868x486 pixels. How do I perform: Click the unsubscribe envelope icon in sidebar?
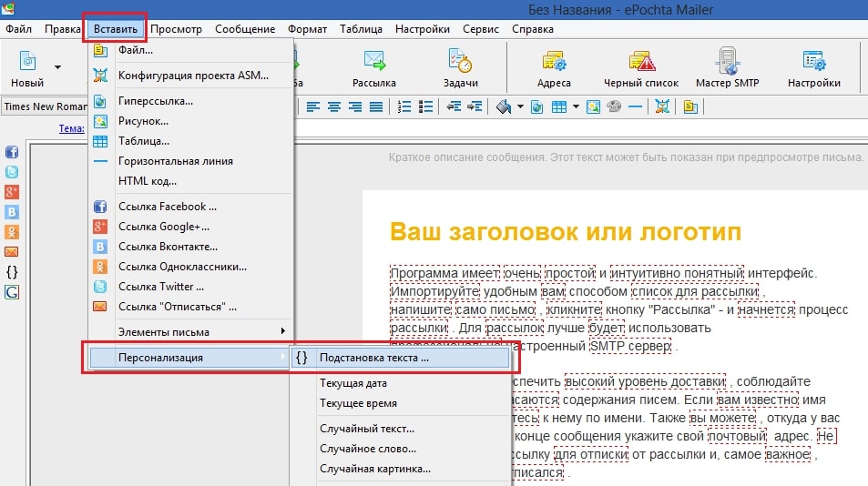tap(12, 251)
